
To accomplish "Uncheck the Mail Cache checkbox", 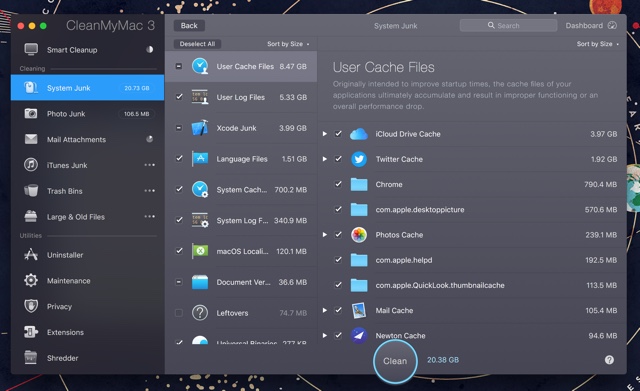I will point(338,310).
